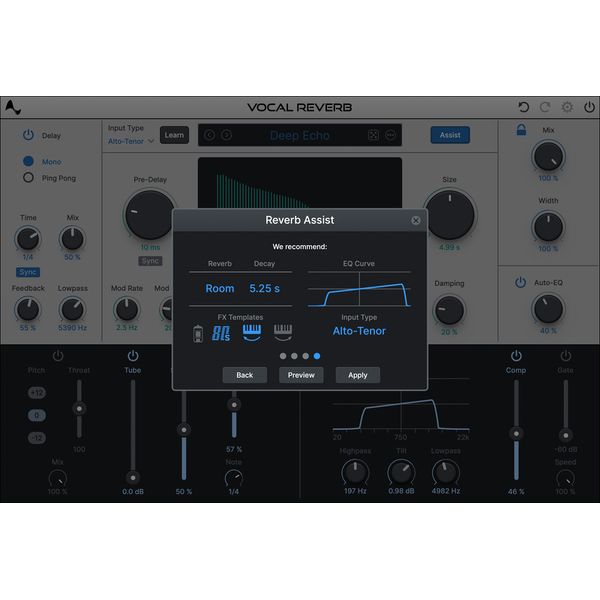Click the Highpass knob at 197 Hz
Image resolution: width=600 pixels, height=600 pixels.
pyautogui.click(x=355, y=473)
